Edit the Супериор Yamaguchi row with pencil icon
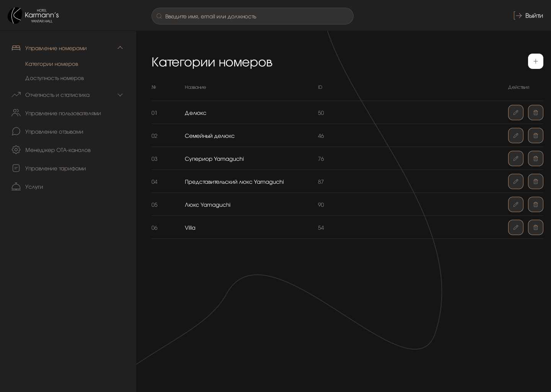The width and height of the screenshot is (551, 392). coord(515,158)
